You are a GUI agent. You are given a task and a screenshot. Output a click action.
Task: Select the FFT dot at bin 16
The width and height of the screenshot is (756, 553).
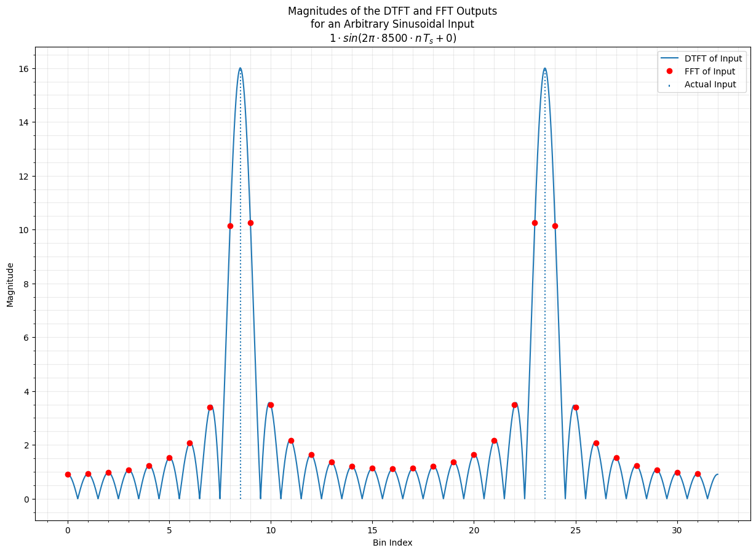coord(392,469)
